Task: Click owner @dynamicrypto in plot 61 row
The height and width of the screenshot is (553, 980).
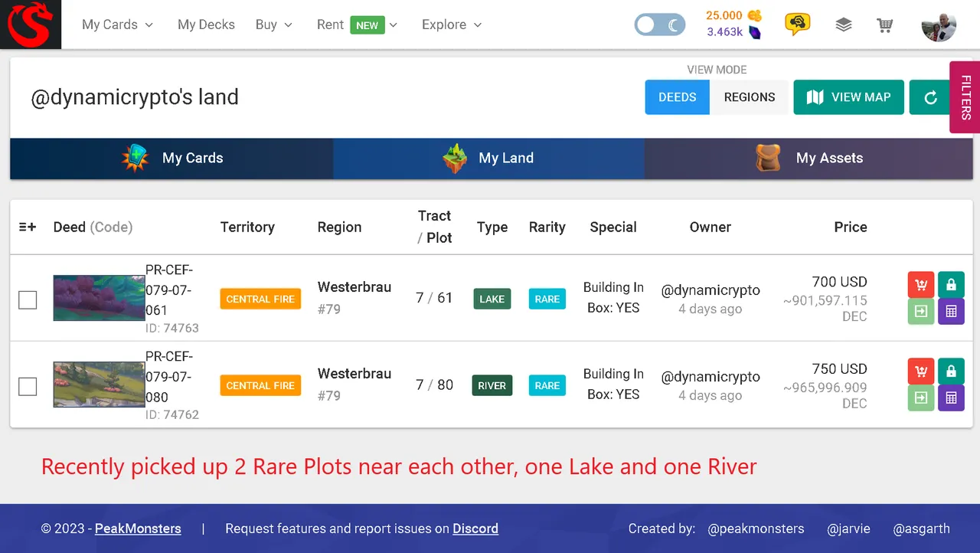Action: click(710, 290)
